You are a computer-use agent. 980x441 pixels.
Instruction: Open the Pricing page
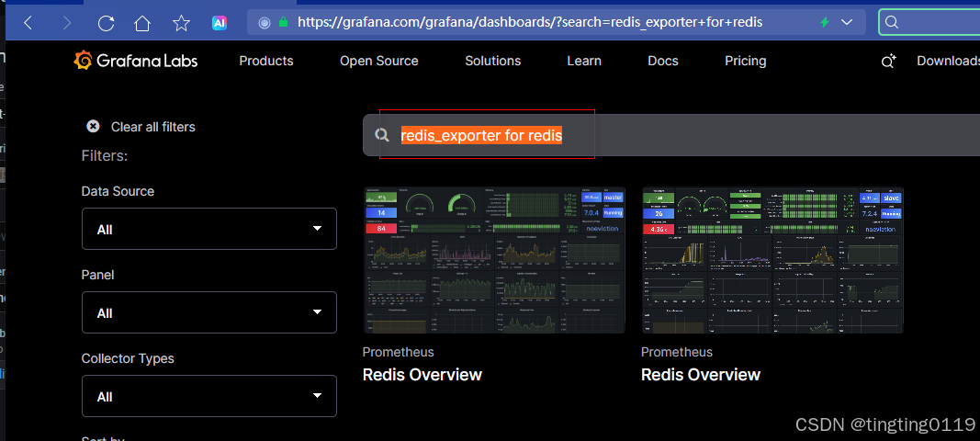(745, 61)
